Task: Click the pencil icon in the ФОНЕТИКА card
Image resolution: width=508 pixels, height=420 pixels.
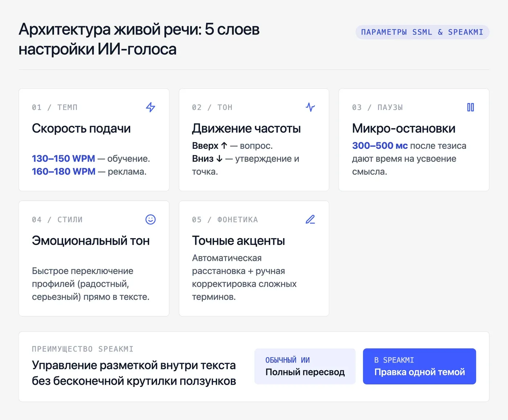Action: tap(310, 219)
